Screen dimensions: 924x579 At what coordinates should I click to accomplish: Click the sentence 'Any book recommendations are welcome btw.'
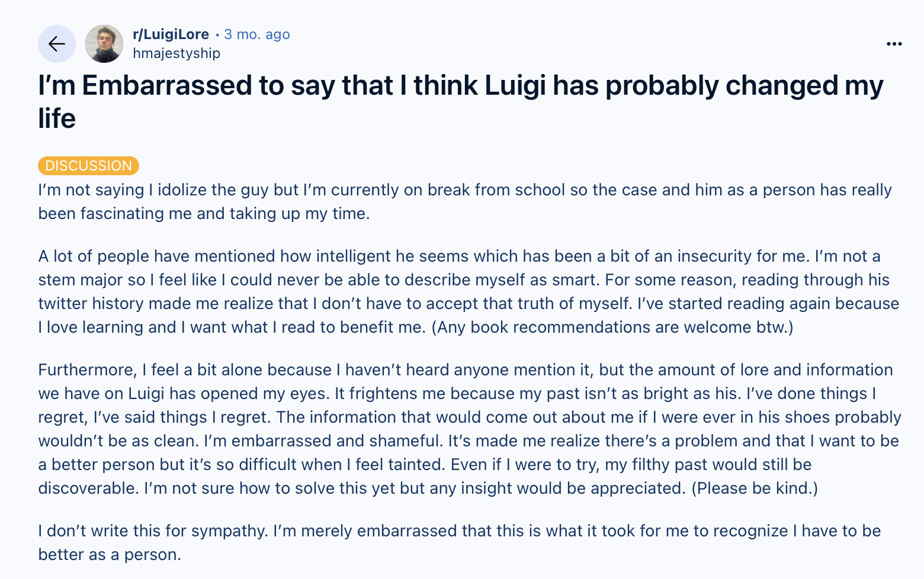click(612, 327)
